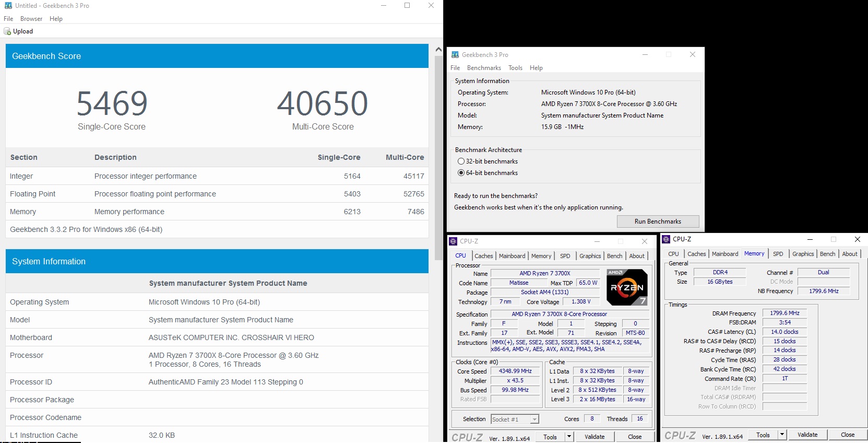This screenshot has height=443, width=868.
Task: Click Tools button in left CPU-Z
Action: [x=550, y=437]
